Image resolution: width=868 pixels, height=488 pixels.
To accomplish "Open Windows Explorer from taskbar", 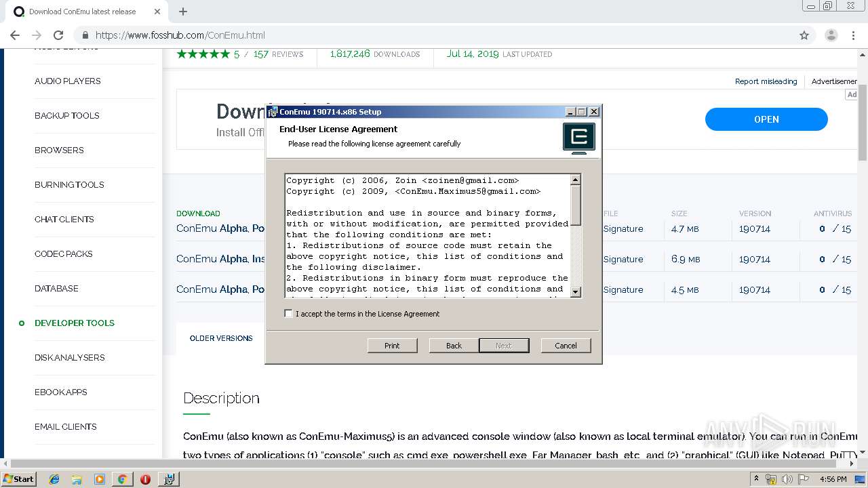I will [77, 479].
